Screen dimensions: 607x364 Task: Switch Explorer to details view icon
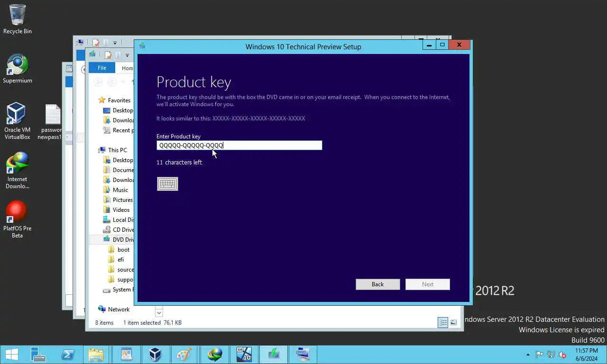coord(443,323)
